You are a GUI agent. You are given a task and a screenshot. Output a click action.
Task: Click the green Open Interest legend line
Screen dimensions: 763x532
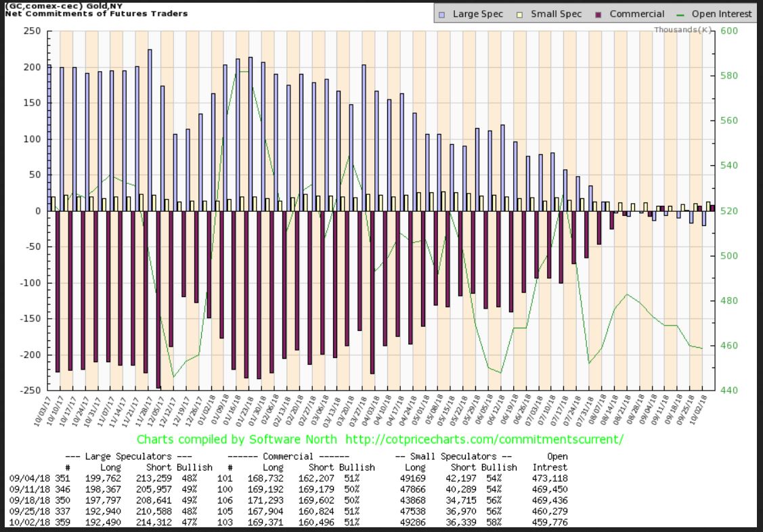click(x=680, y=14)
